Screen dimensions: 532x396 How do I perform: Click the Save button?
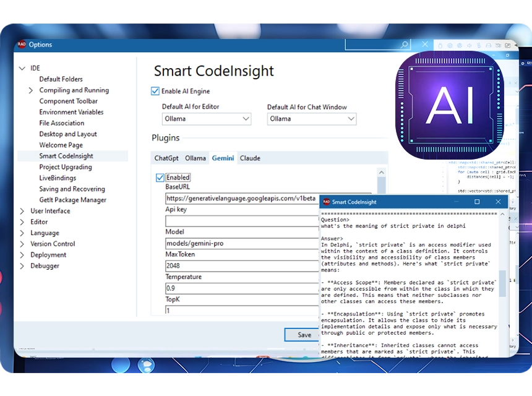302,335
